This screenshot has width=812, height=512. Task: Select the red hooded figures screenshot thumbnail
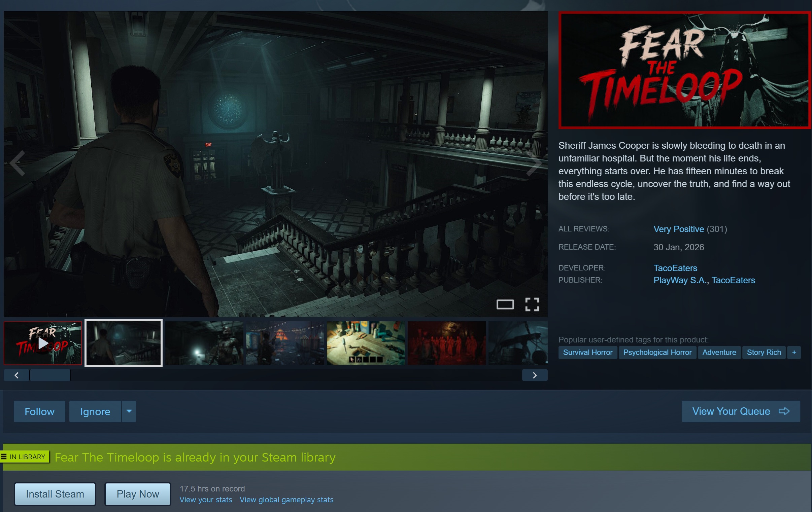(446, 343)
